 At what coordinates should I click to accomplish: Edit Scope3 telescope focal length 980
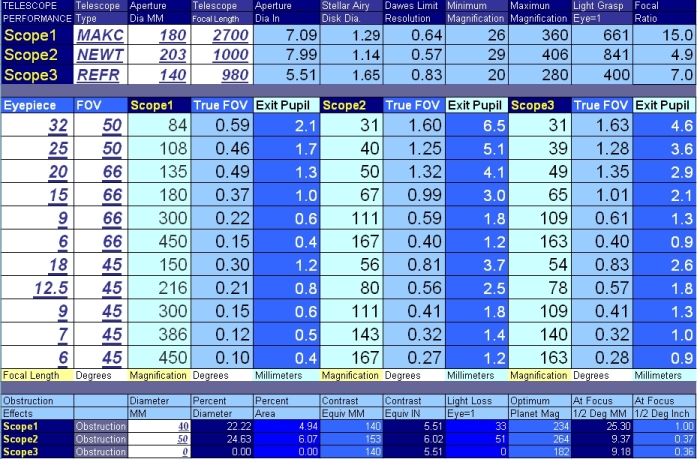point(222,75)
